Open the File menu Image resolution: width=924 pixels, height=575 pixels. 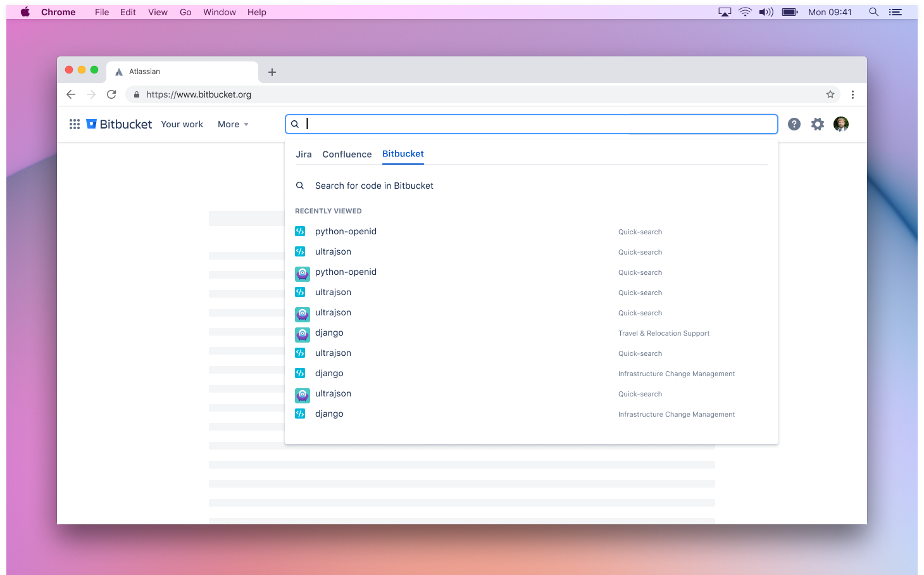pyautogui.click(x=102, y=12)
